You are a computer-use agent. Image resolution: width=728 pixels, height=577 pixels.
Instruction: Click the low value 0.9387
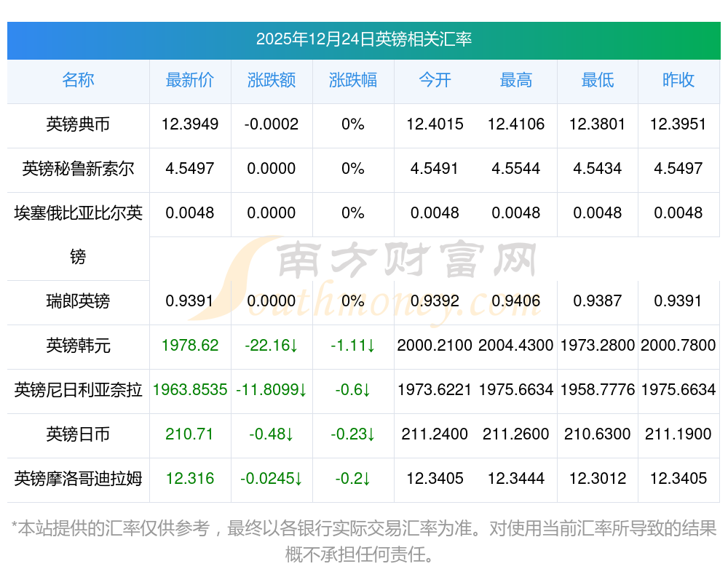point(598,301)
